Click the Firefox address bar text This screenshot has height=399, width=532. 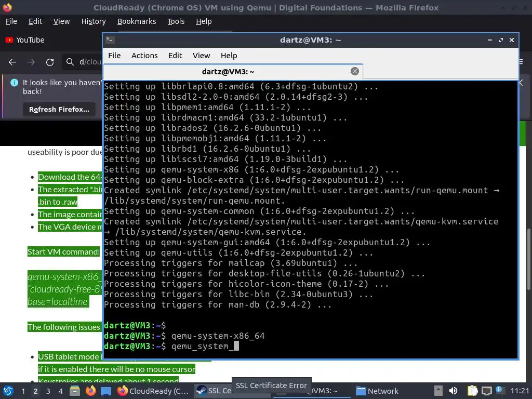click(90, 62)
